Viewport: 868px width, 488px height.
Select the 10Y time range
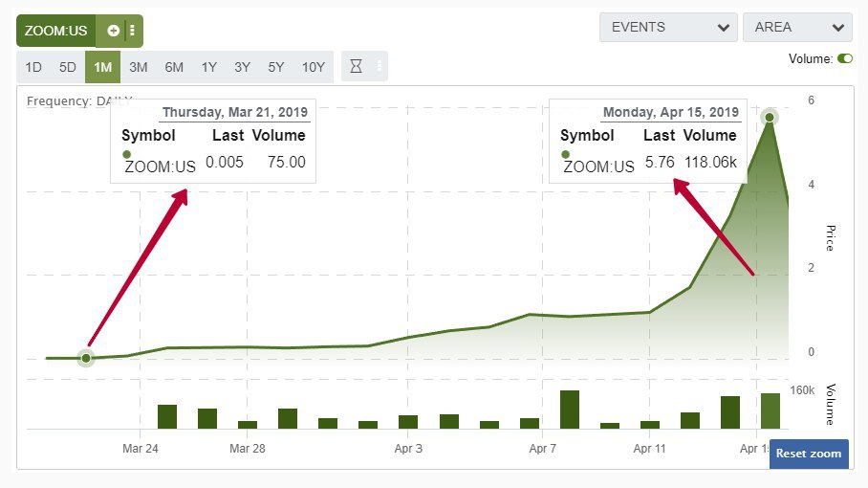[314, 67]
